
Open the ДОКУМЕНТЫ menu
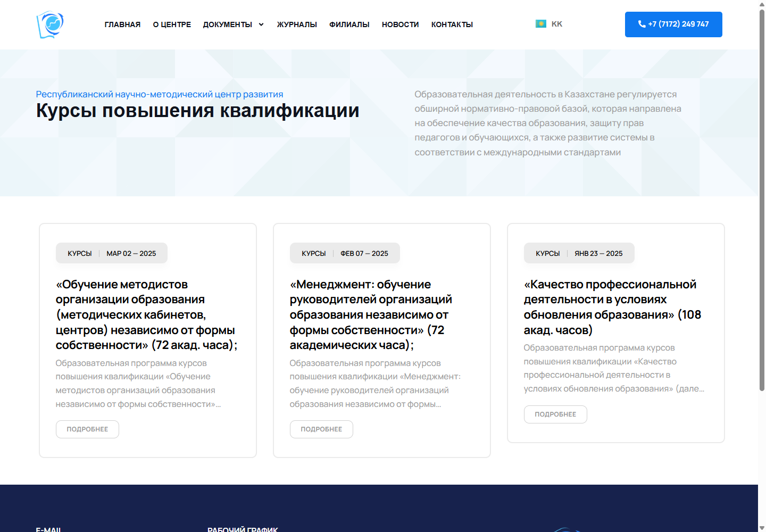coord(228,24)
